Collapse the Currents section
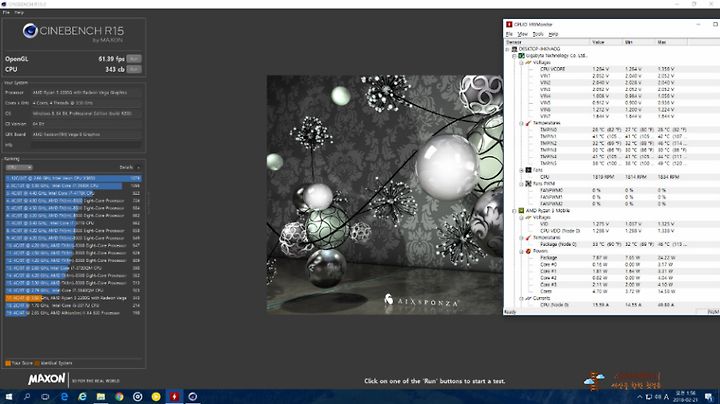Screen dimensions: 720x404 521,298
